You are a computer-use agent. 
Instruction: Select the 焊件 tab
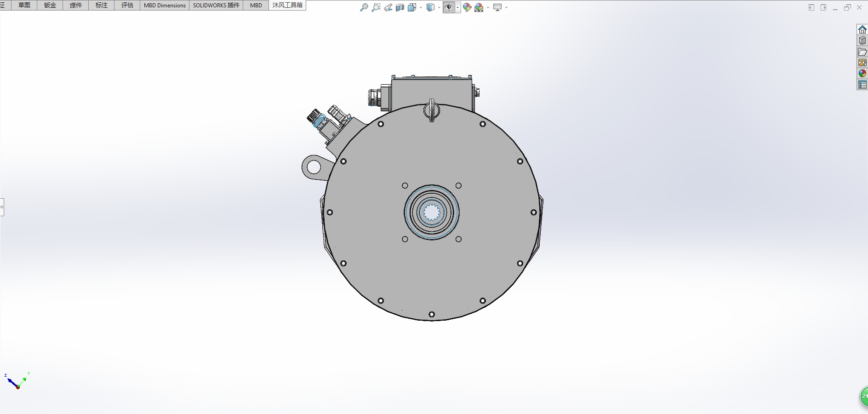(76, 5)
